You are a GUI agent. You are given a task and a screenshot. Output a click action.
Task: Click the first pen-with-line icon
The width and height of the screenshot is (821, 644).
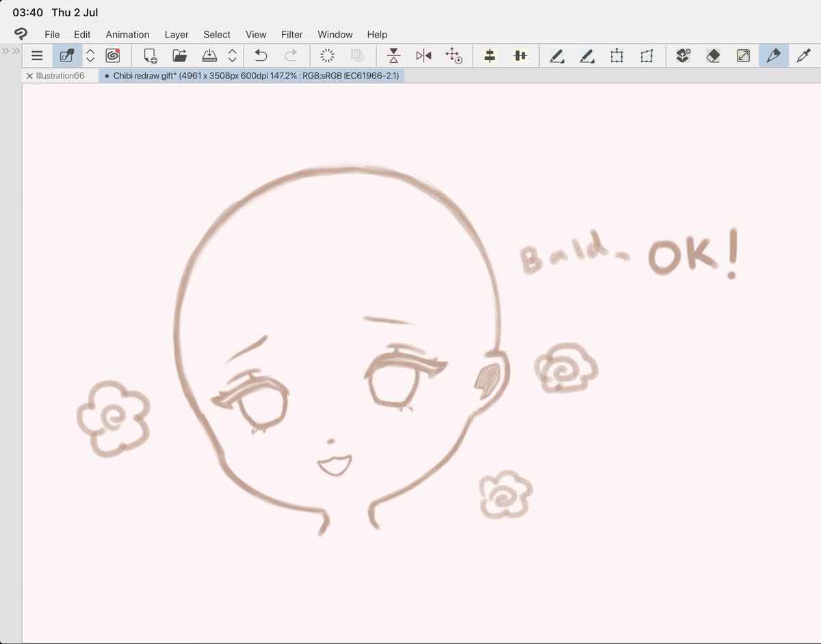click(x=557, y=56)
